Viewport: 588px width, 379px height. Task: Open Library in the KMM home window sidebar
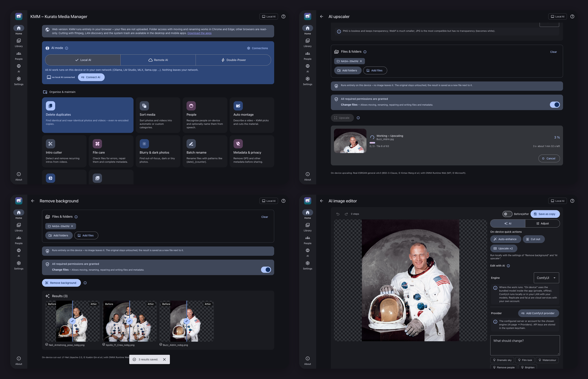coord(19,43)
